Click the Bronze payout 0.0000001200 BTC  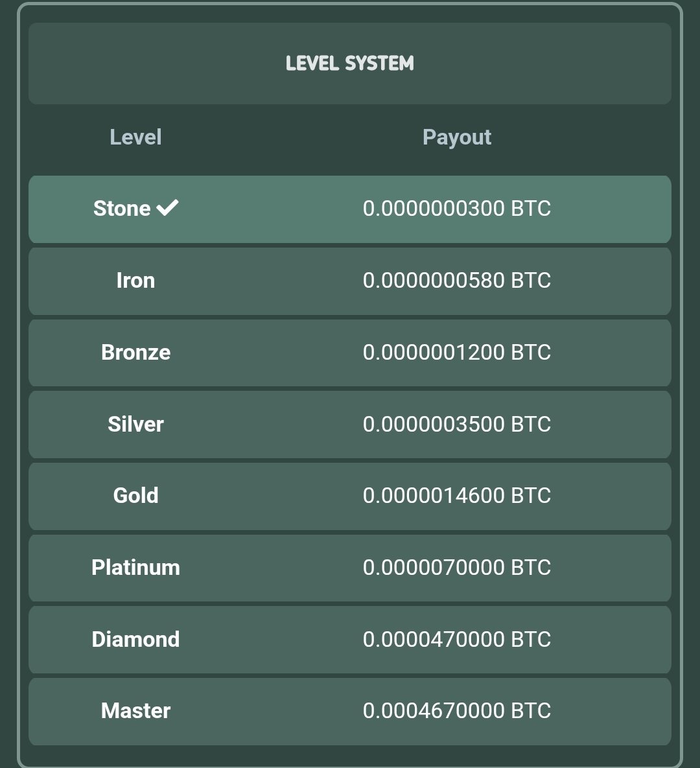(457, 352)
